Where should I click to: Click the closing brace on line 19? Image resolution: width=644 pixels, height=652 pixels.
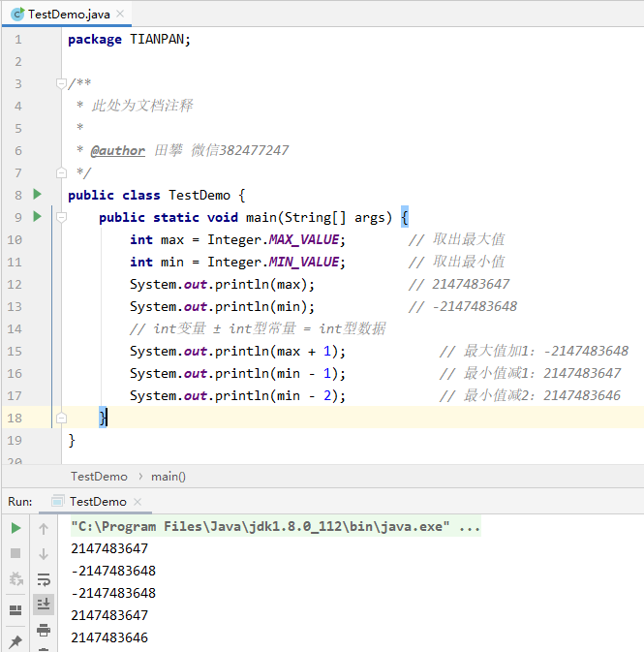pos(72,440)
